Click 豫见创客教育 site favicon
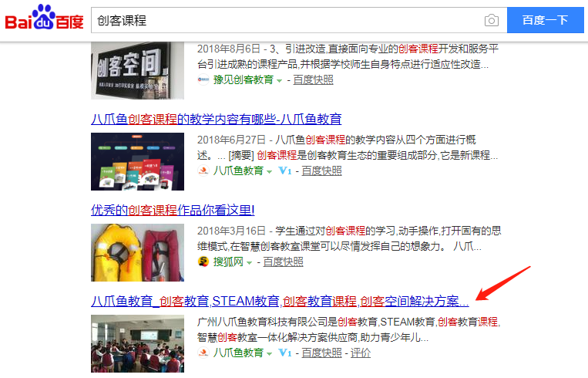Screen dimensions: 588x378 pos(203,79)
